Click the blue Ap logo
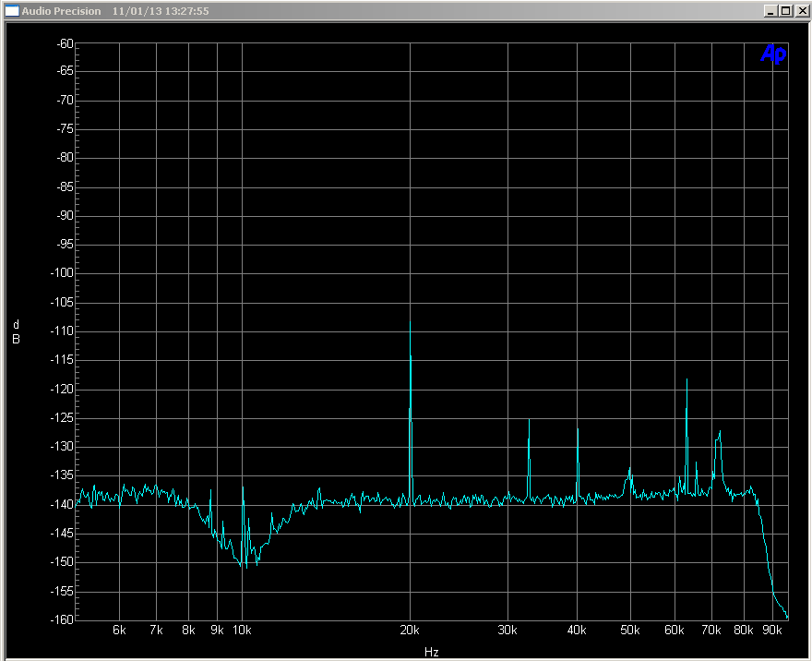 (x=773, y=54)
